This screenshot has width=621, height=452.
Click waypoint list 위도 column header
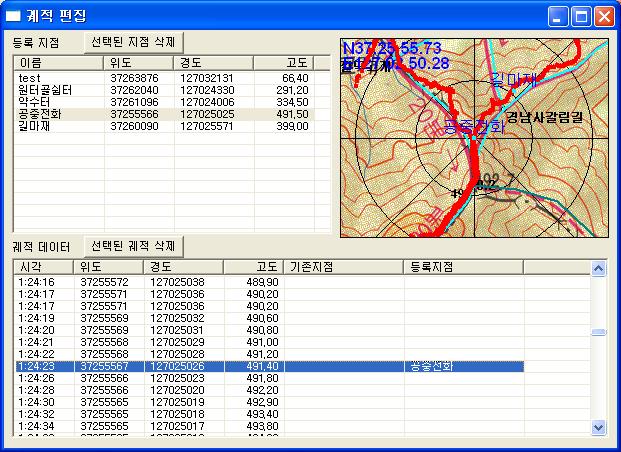pyautogui.click(x=138, y=63)
